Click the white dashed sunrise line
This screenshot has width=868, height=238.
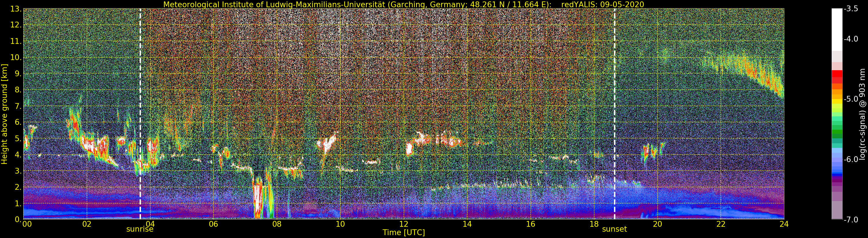[140, 114]
